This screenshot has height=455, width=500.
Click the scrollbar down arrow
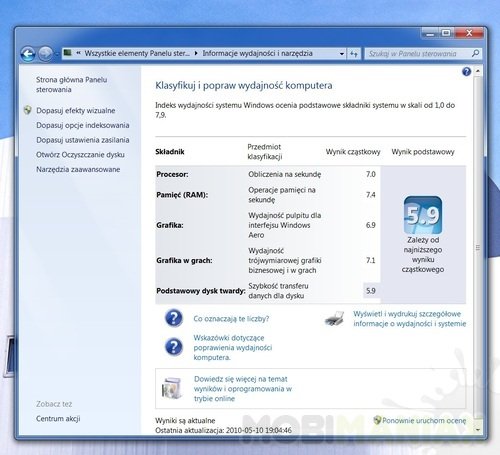(478, 430)
